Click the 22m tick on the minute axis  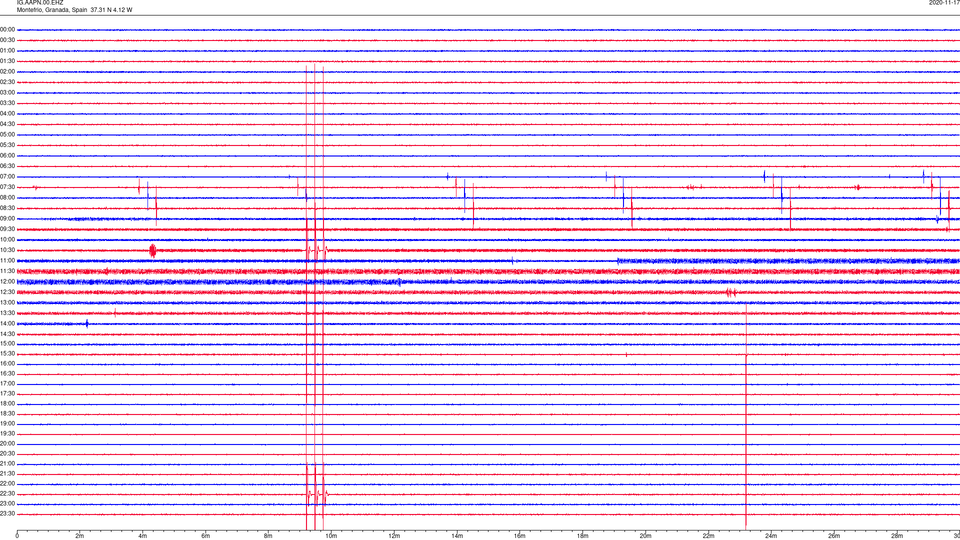tap(708, 536)
